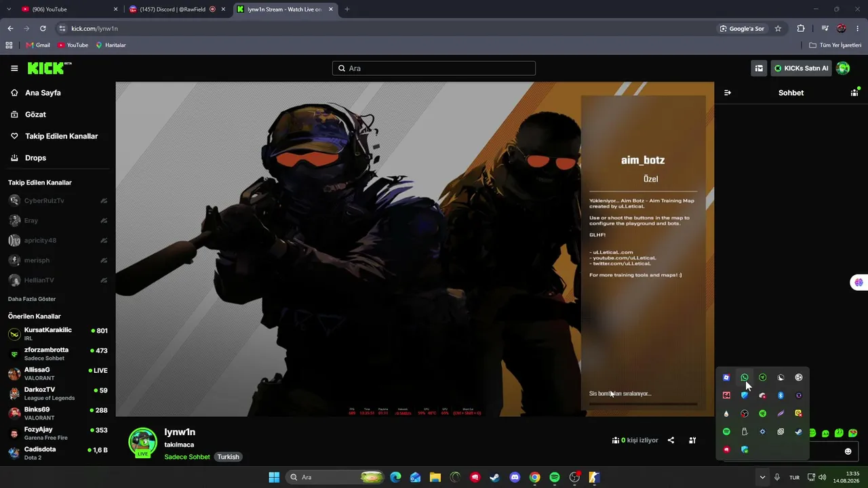Viewport: 868px width, 488px height.
Task: Click the Google'a Sor button
Action: (x=742, y=28)
